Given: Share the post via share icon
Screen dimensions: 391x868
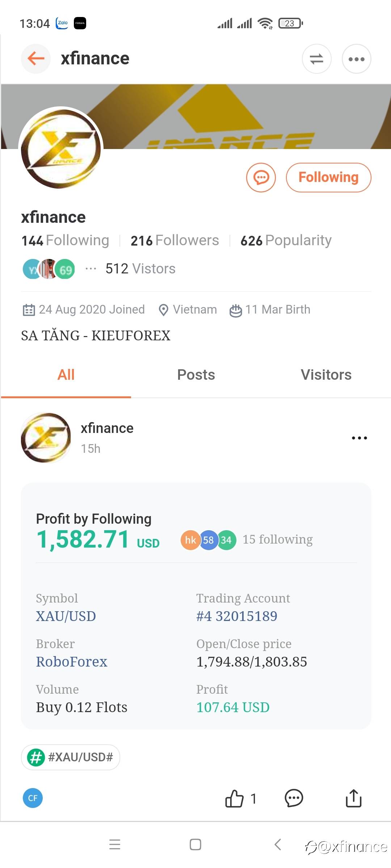Looking at the screenshot, I should click(x=353, y=798).
